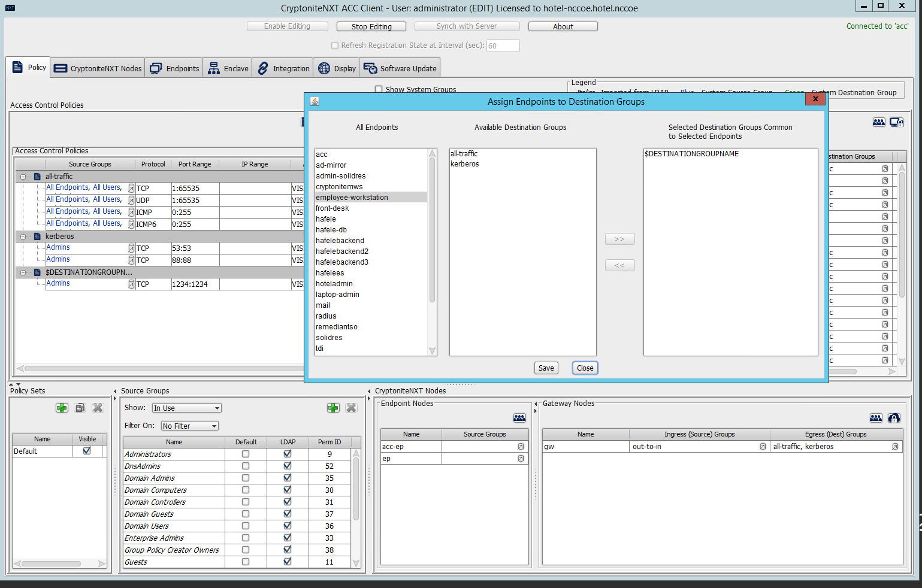The height and width of the screenshot is (588, 922).
Task: Click the Stop Editing button
Action: [x=371, y=26]
